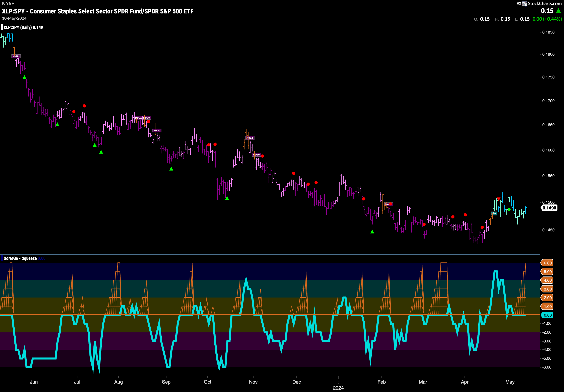Click the -3.00 oscillator axis label

tap(547, 341)
